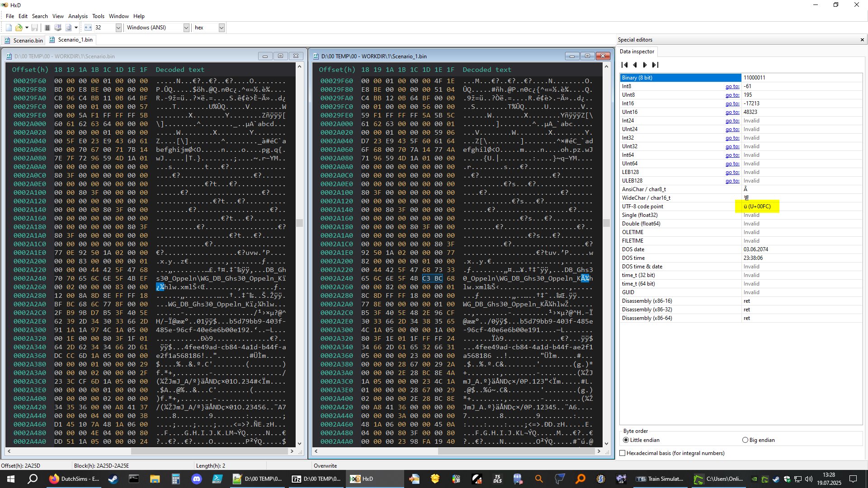Switch to the Scenario_1.bin tab
868x488 pixels.
(71, 40)
